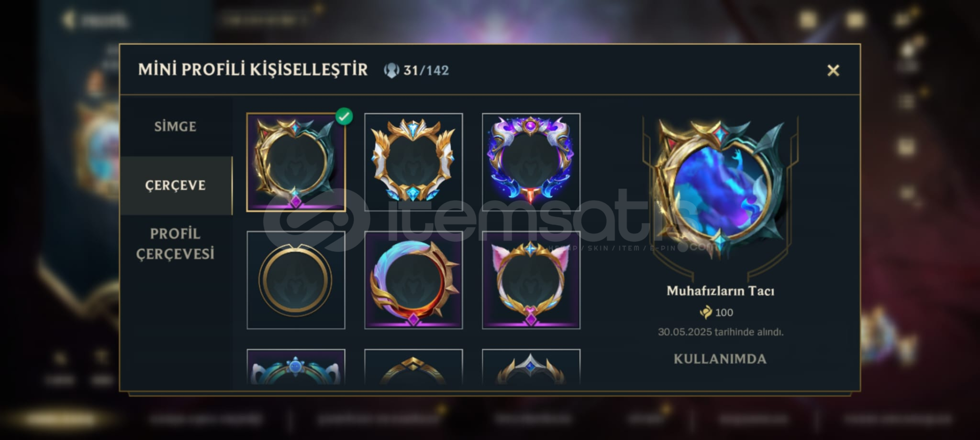Select the plain gold ring frame

point(296,280)
